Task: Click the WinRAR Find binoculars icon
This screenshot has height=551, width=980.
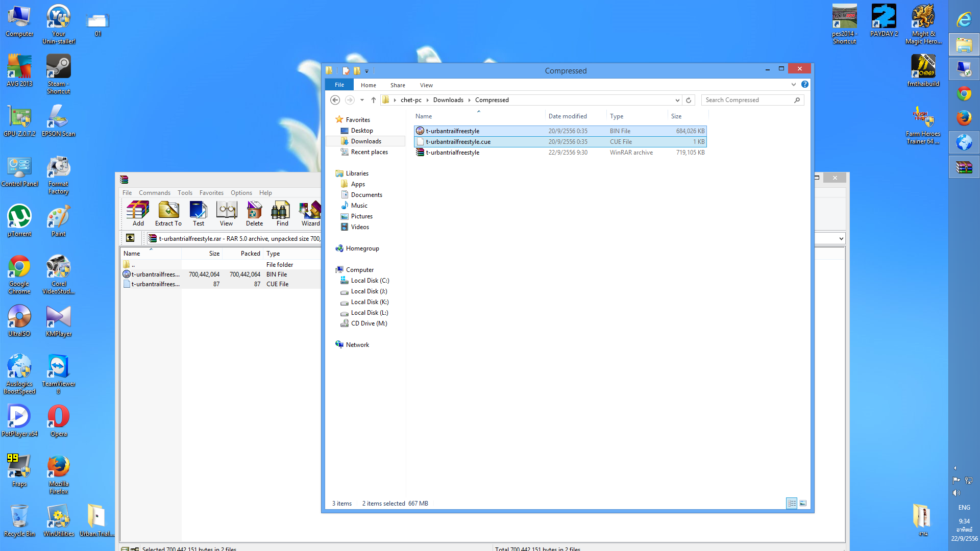Action: tap(282, 213)
